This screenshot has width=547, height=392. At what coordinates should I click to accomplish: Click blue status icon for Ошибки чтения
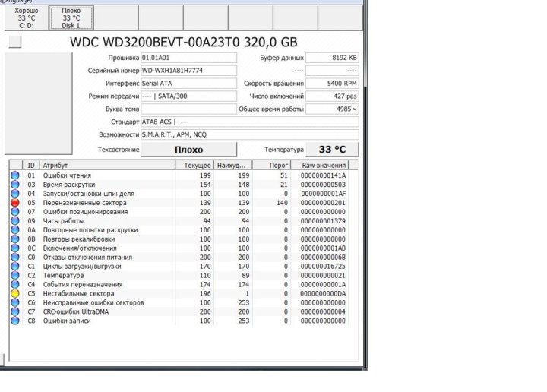(x=14, y=175)
